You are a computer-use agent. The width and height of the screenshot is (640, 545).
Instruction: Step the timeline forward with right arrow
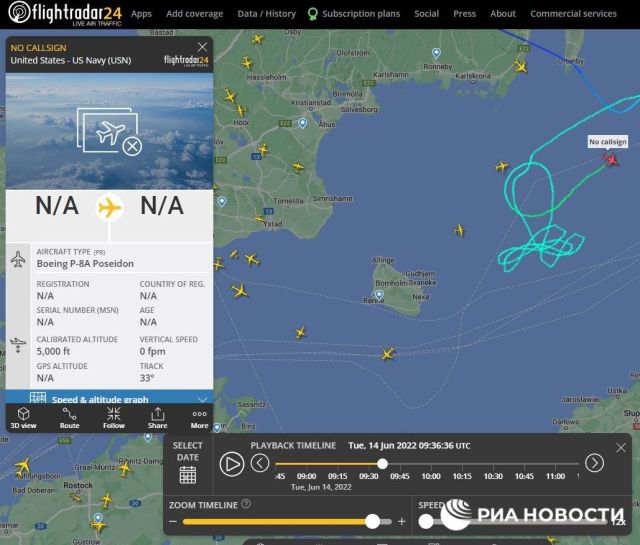point(594,463)
